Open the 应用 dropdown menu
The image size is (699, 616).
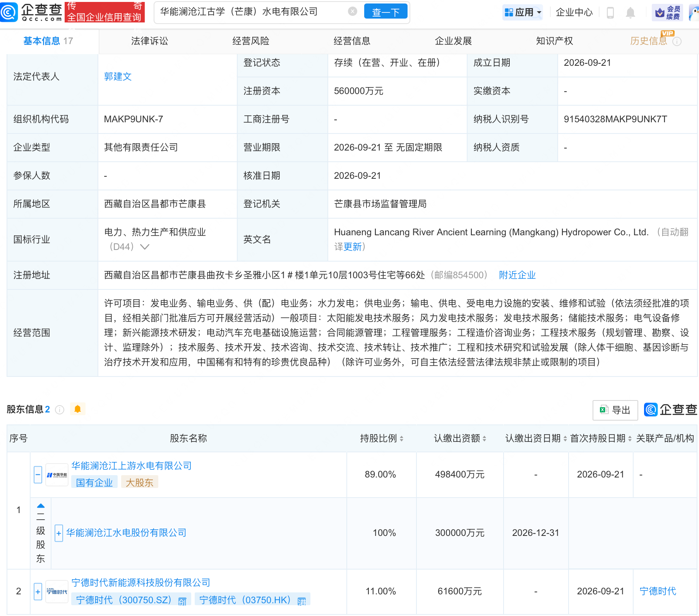[523, 12]
